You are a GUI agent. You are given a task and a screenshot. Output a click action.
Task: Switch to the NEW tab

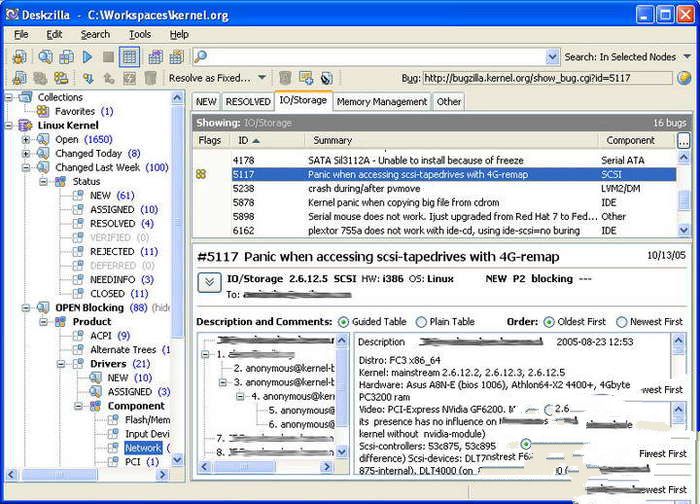[x=206, y=102]
